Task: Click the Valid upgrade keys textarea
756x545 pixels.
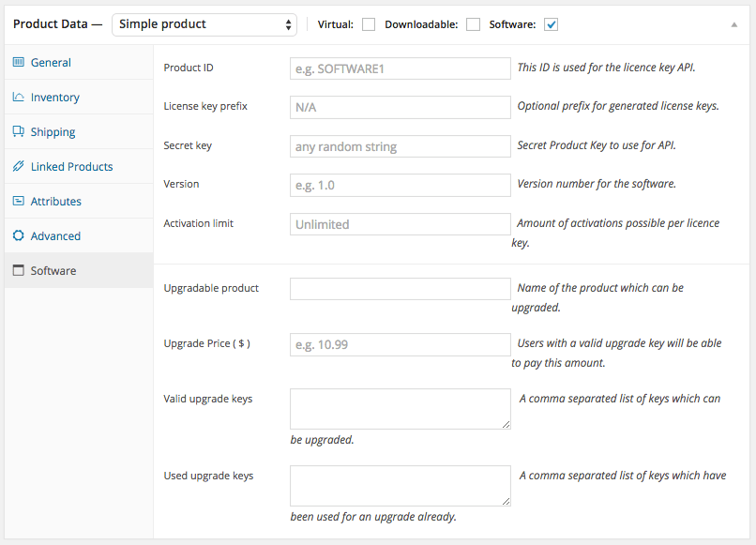Action: pos(400,408)
